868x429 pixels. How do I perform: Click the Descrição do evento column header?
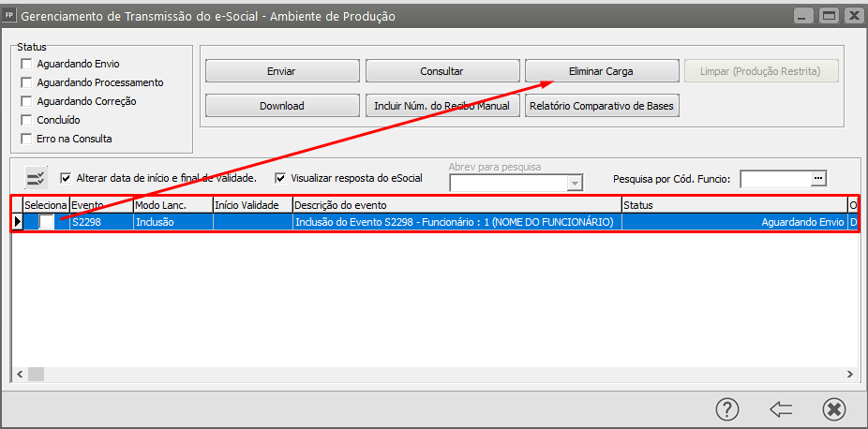point(456,205)
